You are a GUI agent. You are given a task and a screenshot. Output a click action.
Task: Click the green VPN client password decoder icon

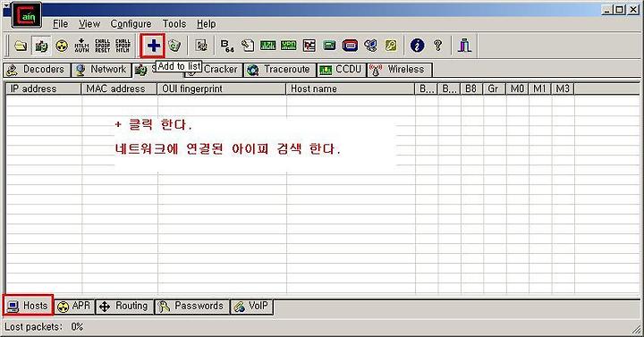[x=288, y=46]
